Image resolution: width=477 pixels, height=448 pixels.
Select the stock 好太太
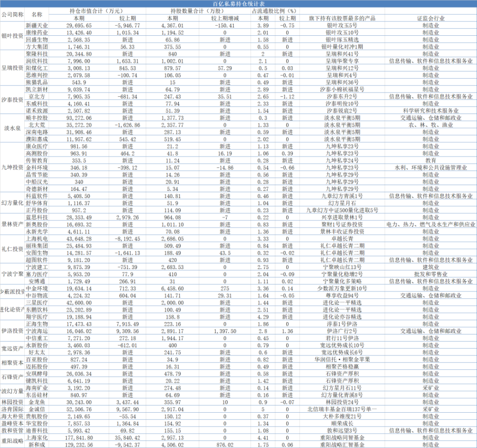click(37, 353)
